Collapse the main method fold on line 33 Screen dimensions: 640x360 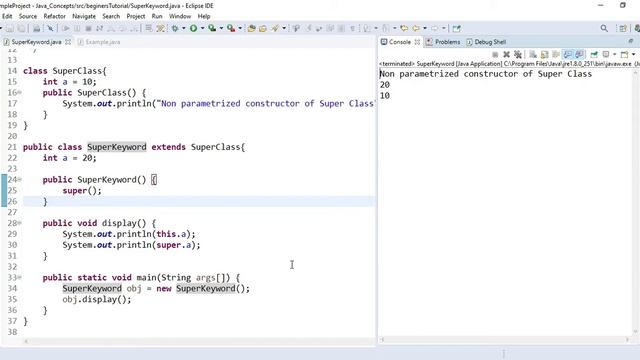coord(20,278)
